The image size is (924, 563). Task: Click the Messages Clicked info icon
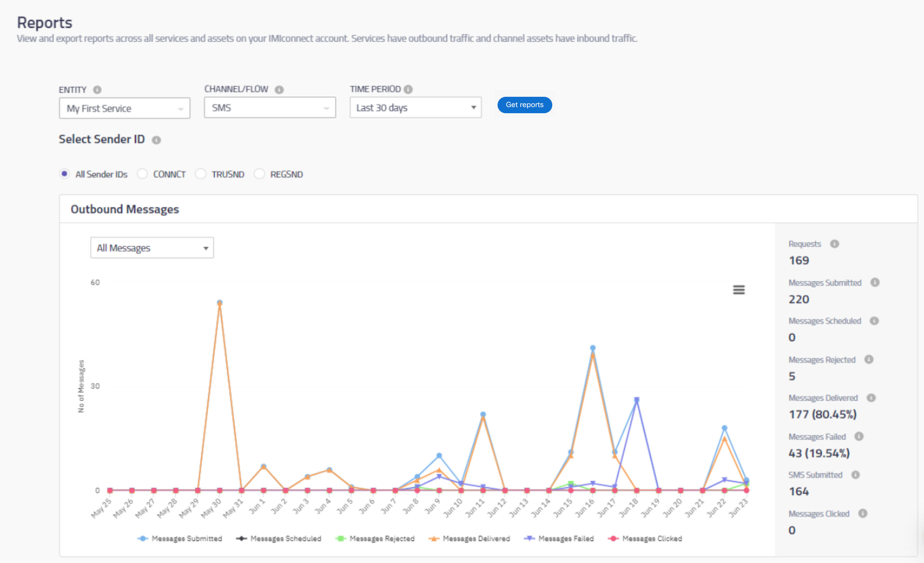[x=863, y=513]
